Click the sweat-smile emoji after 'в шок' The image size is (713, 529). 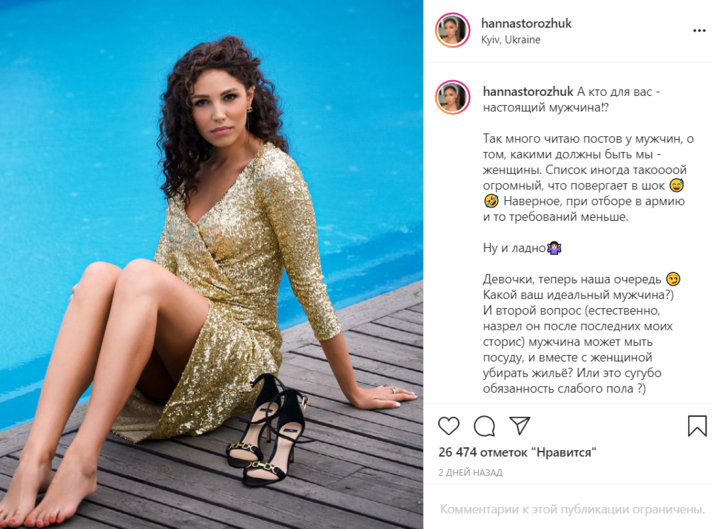677,186
